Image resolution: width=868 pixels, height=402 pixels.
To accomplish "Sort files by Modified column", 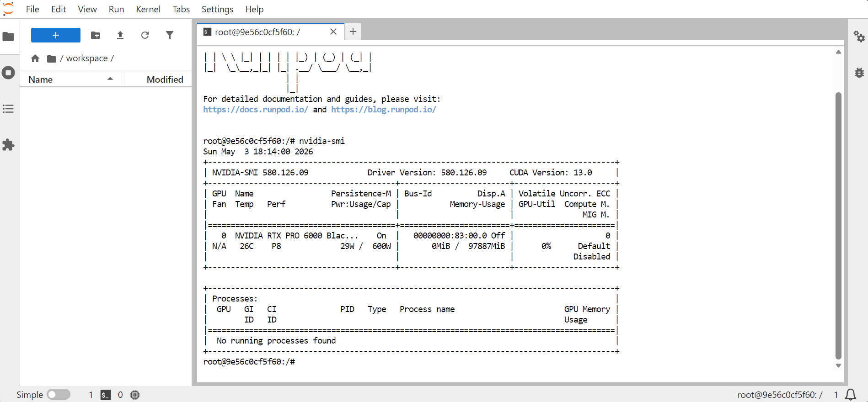I will 158,79.
